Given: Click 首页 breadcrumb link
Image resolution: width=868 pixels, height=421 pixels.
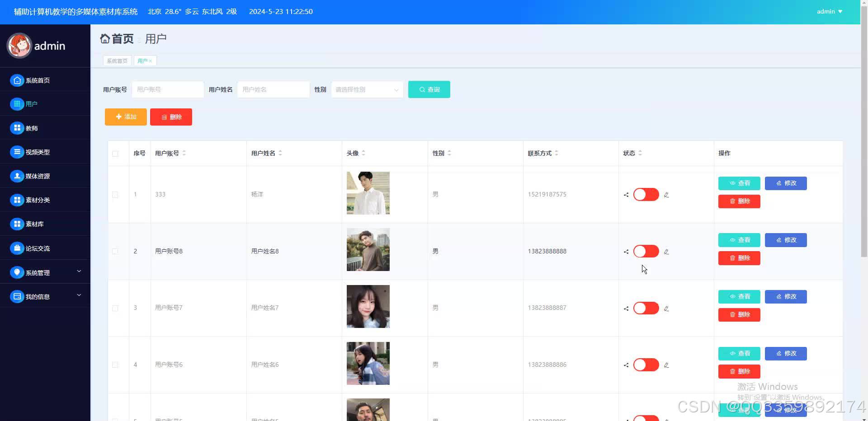Looking at the screenshot, I should click(123, 39).
